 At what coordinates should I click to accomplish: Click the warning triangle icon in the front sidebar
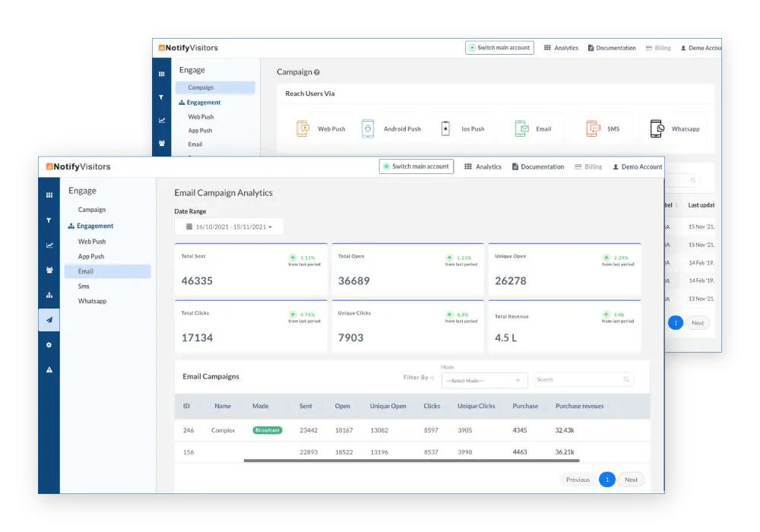coord(49,370)
